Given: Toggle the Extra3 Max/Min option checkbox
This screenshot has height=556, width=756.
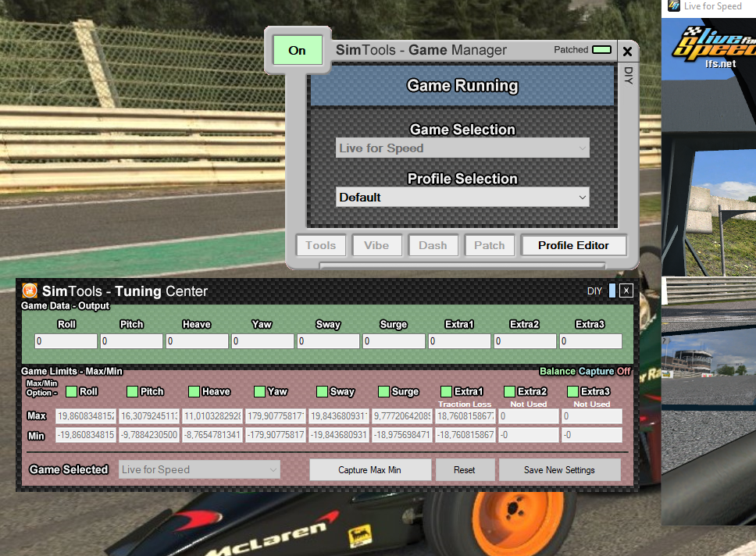Looking at the screenshot, I should pyautogui.click(x=572, y=391).
